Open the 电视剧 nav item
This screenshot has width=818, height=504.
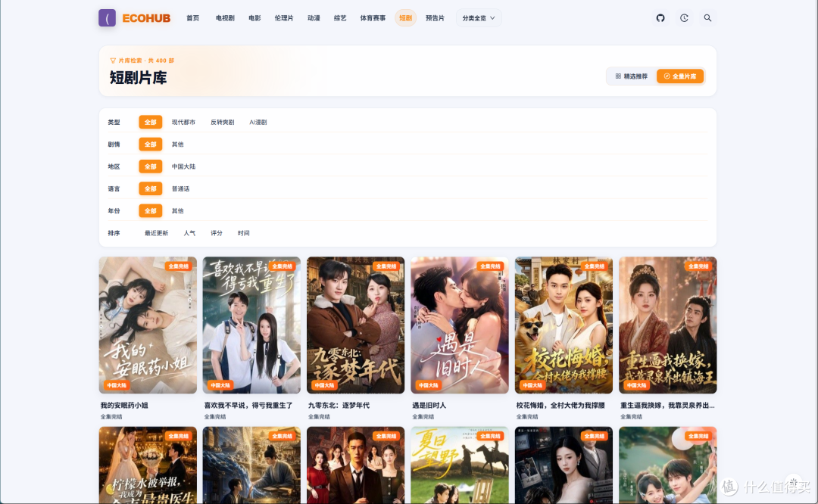point(225,17)
